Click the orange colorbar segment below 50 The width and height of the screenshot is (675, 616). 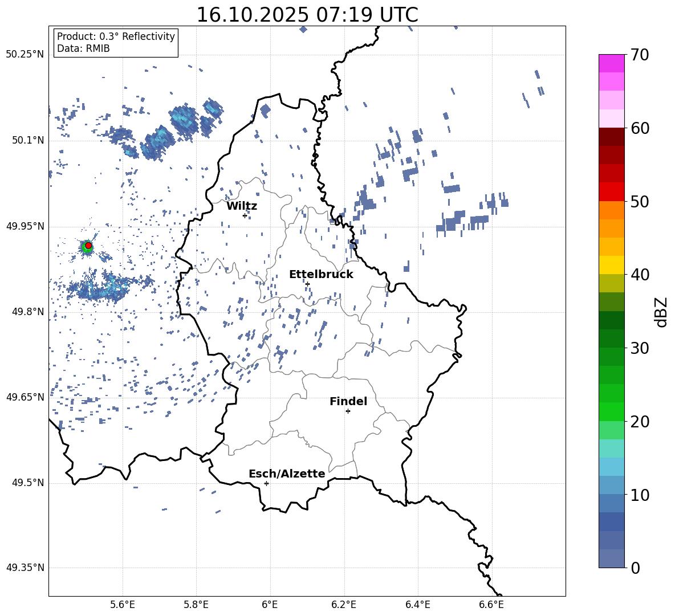pyautogui.click(x=611, y=210)
